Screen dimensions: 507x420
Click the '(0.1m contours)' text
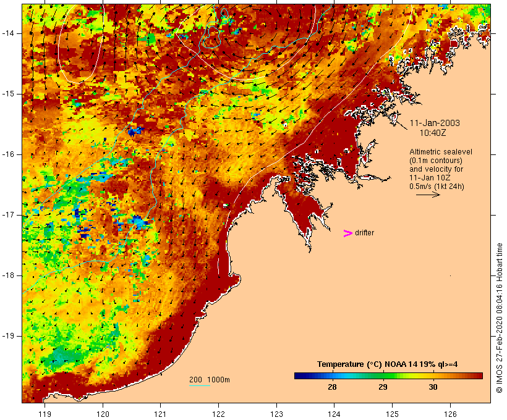click(436, 161)
